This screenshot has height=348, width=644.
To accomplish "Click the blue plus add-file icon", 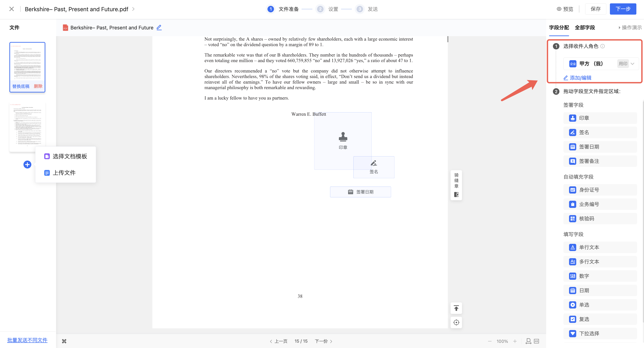I will coord(27,164).
